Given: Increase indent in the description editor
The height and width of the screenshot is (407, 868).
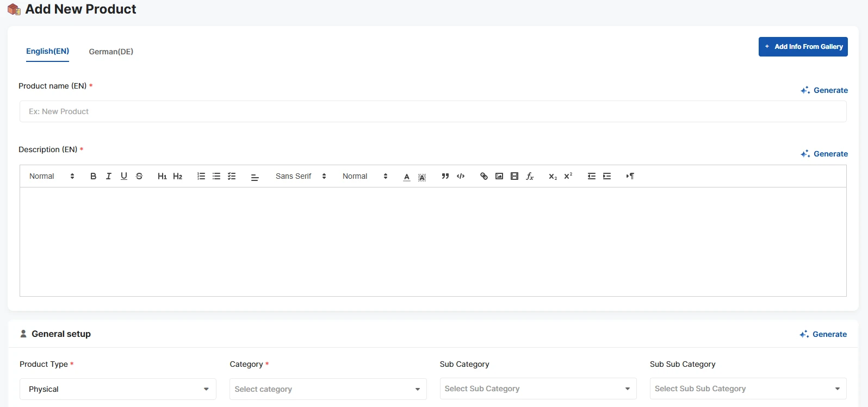Looking at the screenshot, I should [607, 176].
